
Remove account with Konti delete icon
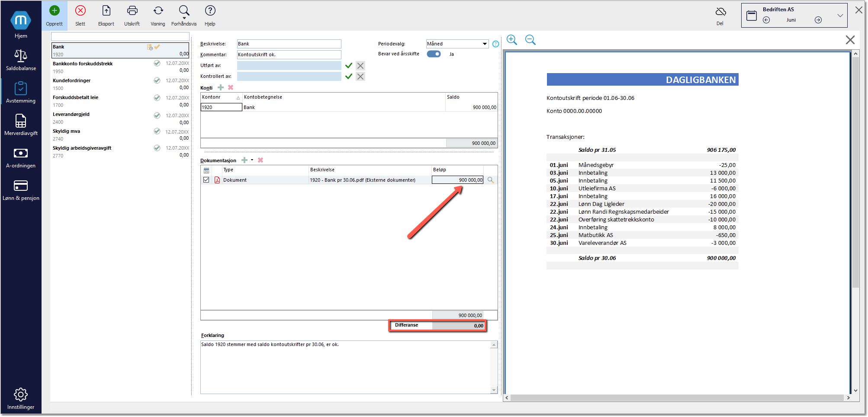coord(231,87)
